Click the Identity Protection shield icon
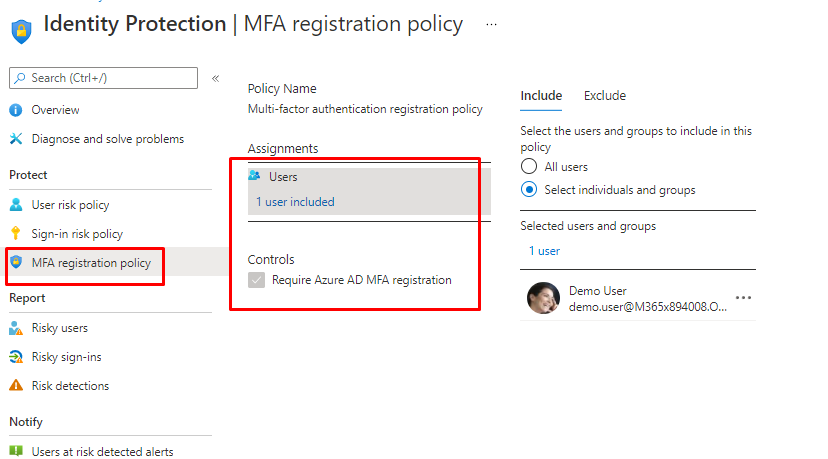 [21, 28]
